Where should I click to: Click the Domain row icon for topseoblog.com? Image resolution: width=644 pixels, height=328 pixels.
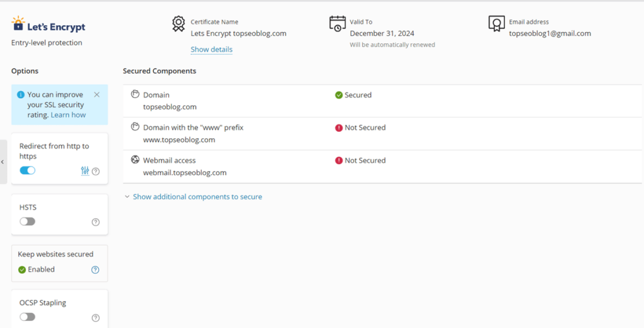[x=135, y=94]
